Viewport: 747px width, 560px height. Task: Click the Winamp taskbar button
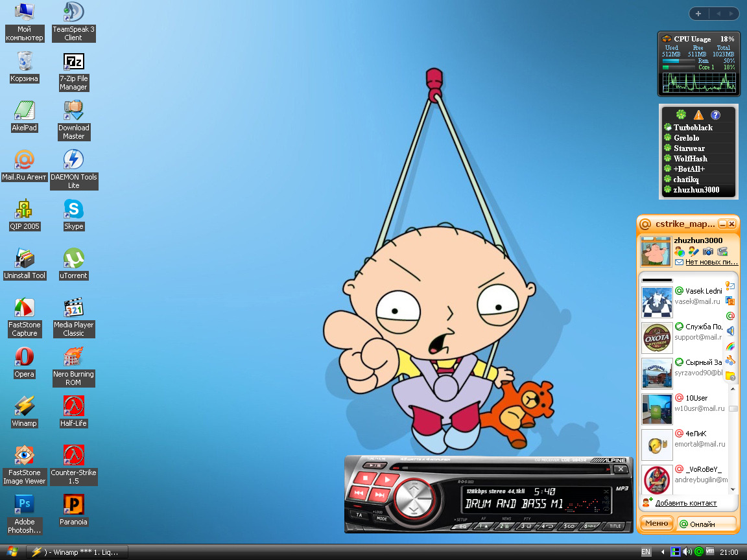77,552
